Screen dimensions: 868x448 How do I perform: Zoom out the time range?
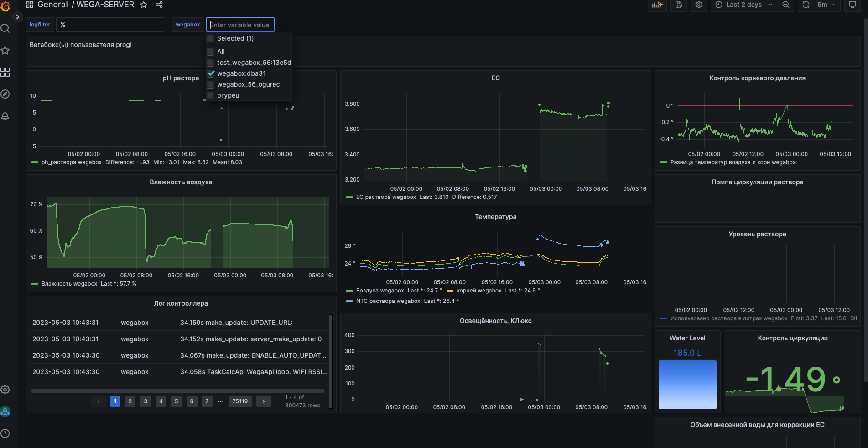(786, 5)
